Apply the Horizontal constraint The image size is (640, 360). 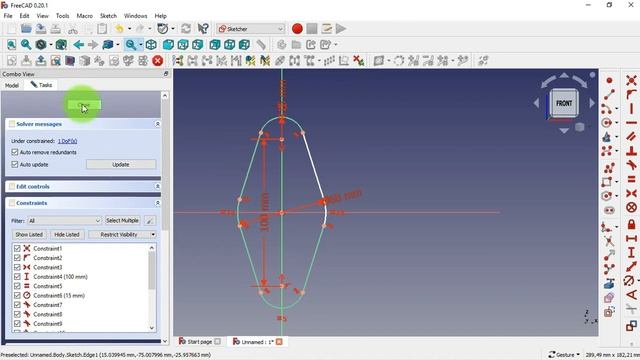point(631,123)
